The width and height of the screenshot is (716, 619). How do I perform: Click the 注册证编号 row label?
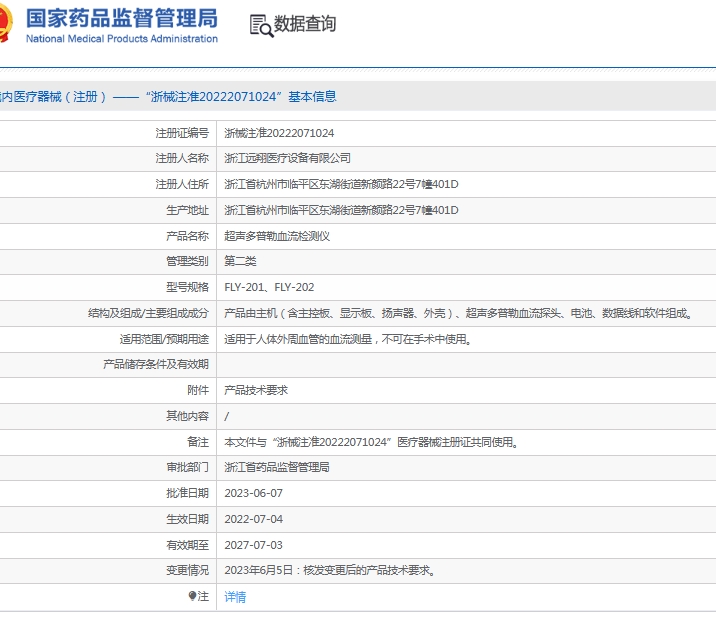(182, 133)
